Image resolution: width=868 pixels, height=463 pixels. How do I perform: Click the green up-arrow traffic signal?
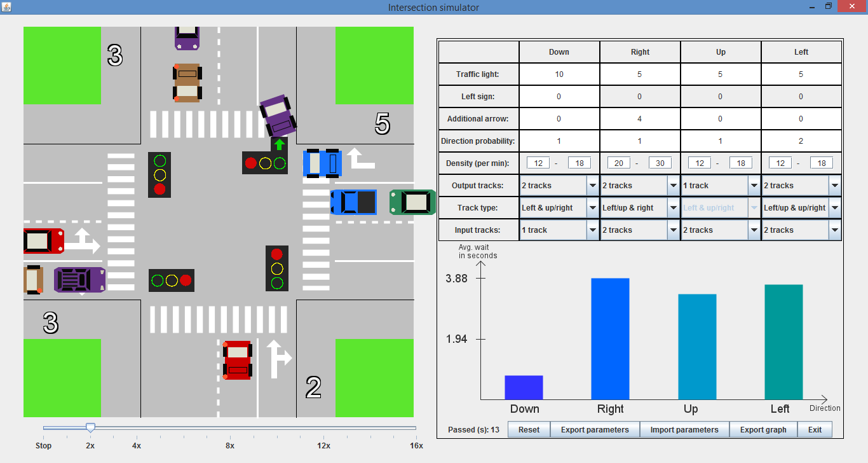coord(280,144)
